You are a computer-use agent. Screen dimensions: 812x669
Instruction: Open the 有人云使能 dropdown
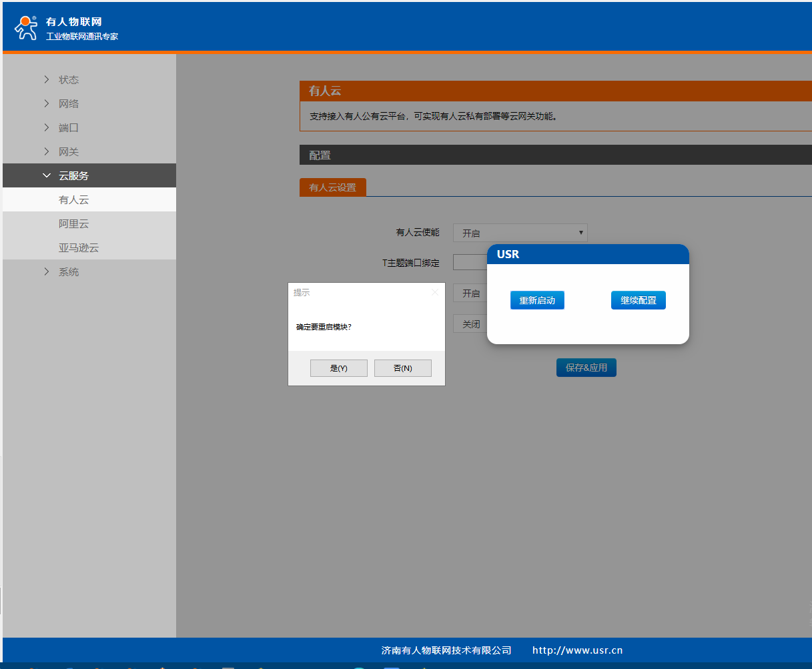point(520,233)
